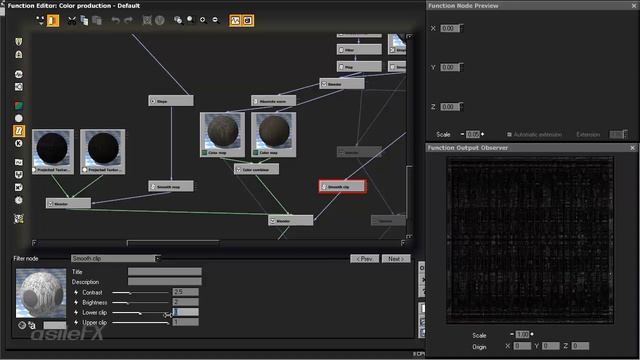The width and height of the screenshot is (640, 360).
Task: Adjust the Upper clip slider
Action: (x=140, y=322)
